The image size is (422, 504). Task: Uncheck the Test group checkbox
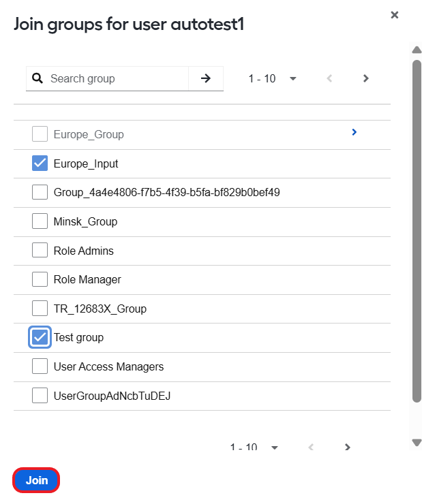(40, 337)
